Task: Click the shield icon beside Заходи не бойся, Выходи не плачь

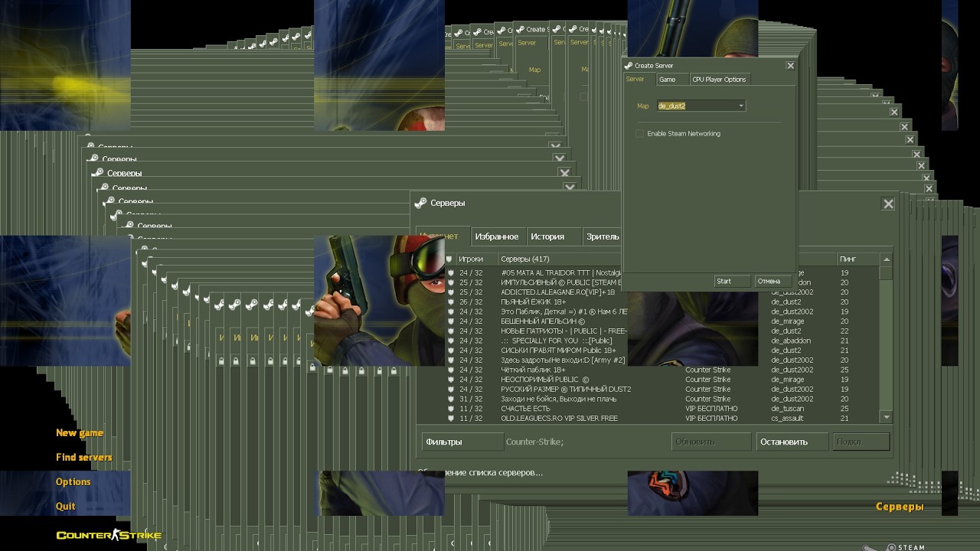Action: (x=451, y=399)
